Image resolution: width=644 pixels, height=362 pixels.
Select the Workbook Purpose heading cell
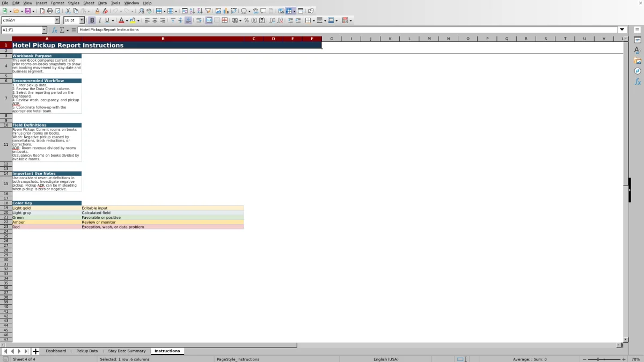click(47, 56)
